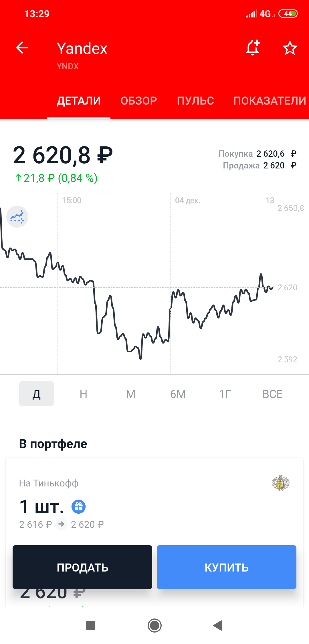Show the 6М chart range
The height and width of the screenshot is (644, 309).
point(178,394)
